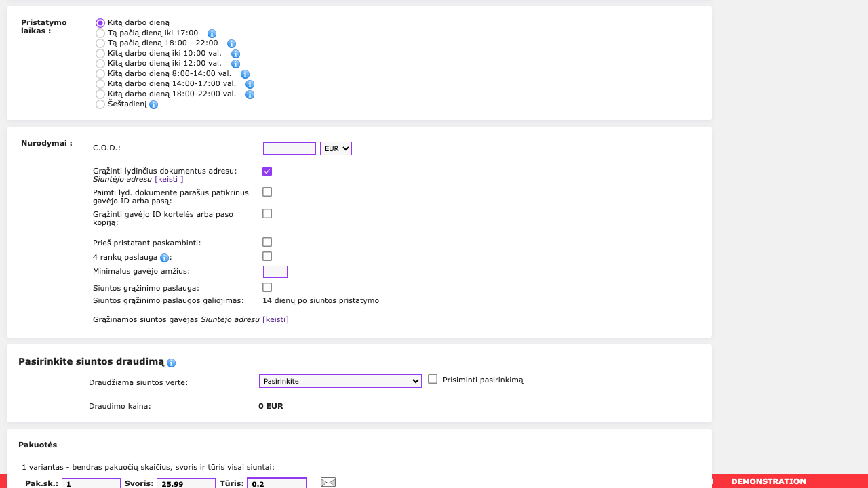Open info icon for same-day delivery until 17:00

pos(212,33)
